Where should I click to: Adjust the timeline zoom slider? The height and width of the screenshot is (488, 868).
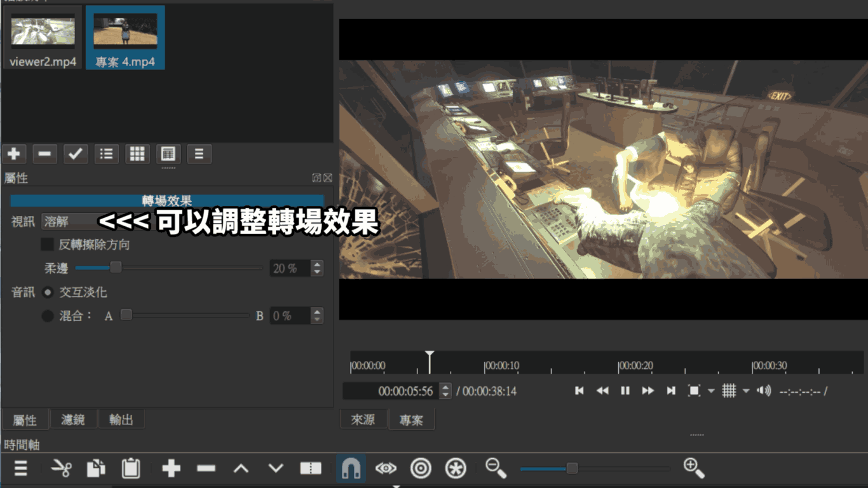(x=595, y=469)
